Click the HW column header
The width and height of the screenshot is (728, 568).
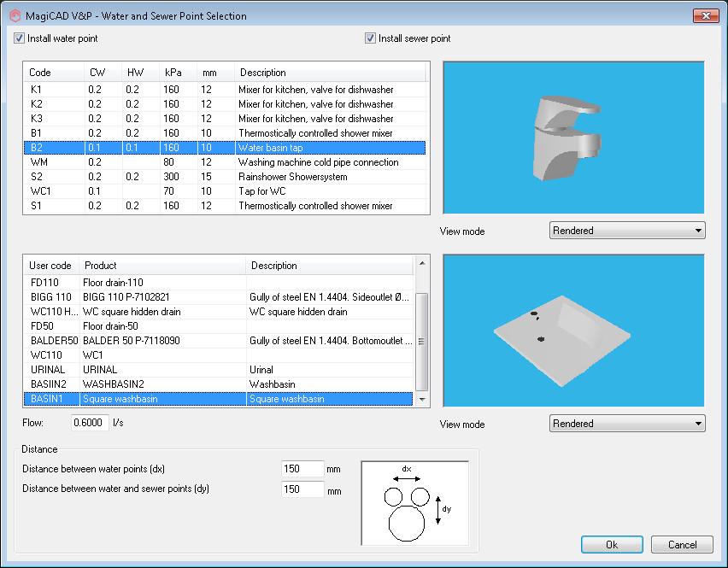141,73
